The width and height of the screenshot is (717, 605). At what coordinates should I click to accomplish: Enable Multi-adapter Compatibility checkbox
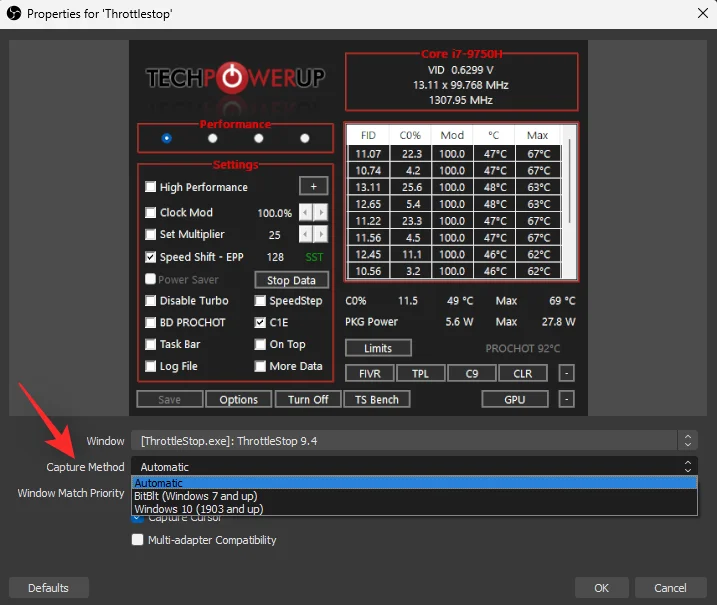coord(138,540)
